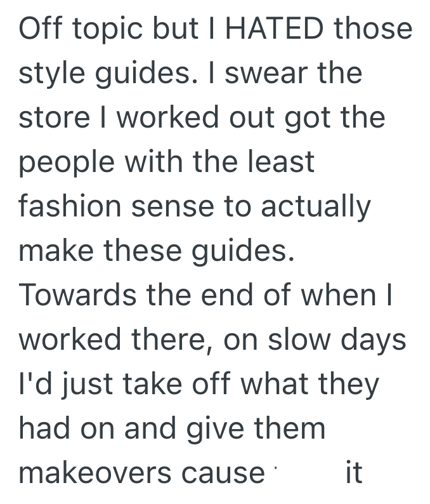
Task: Tap the word "store"
Action: [x=55, y=118]
